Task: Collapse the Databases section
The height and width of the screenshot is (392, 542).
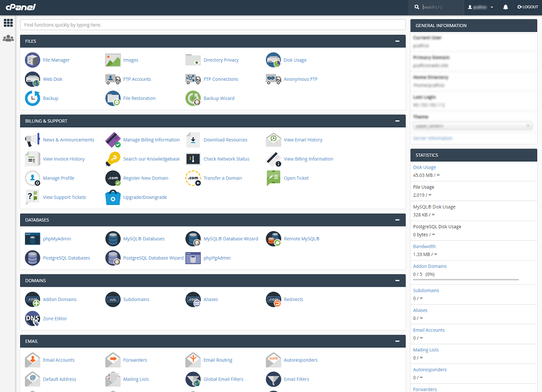Action: (397, 220)
